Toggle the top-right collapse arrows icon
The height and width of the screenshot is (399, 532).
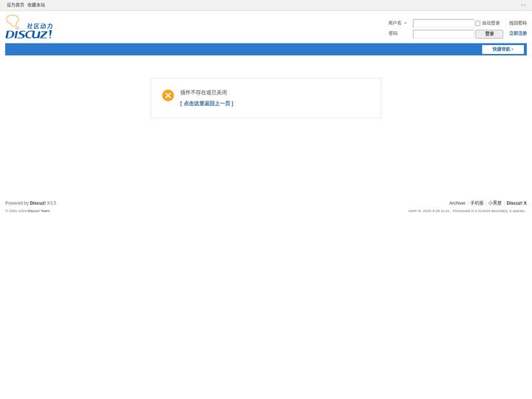[523, 5]
